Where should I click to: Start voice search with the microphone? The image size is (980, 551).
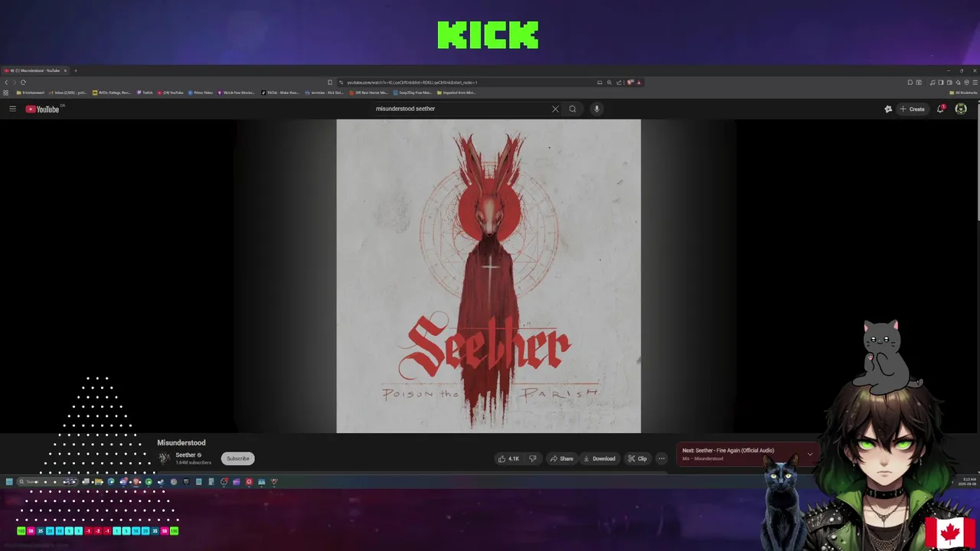[x=596, y=109]
